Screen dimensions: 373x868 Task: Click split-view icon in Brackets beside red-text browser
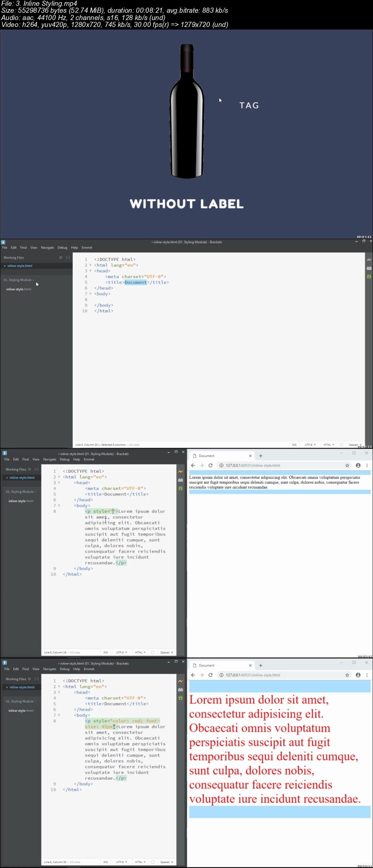pos(36,679)
